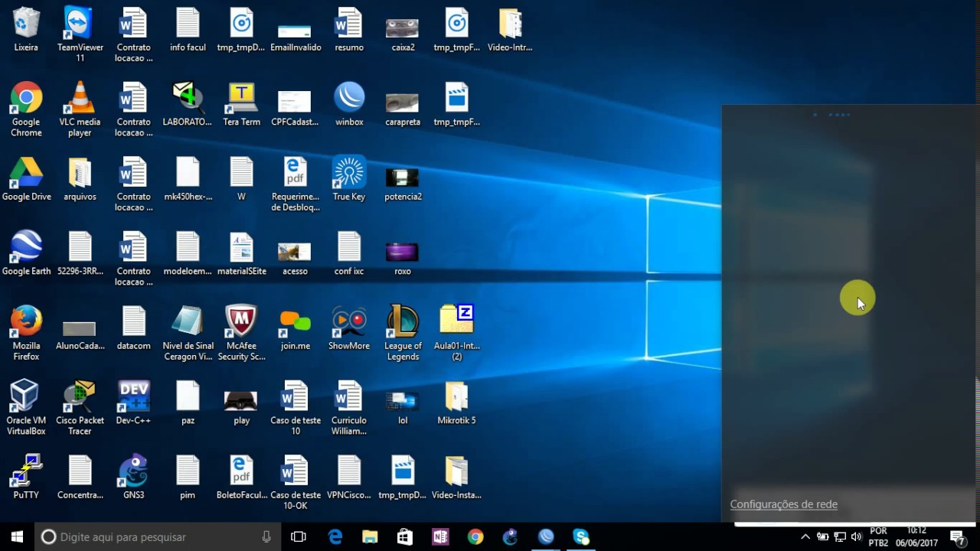Select the winbox icon on the desktop
The height and width of the screenshot is (551, 980).
[349, 105]
